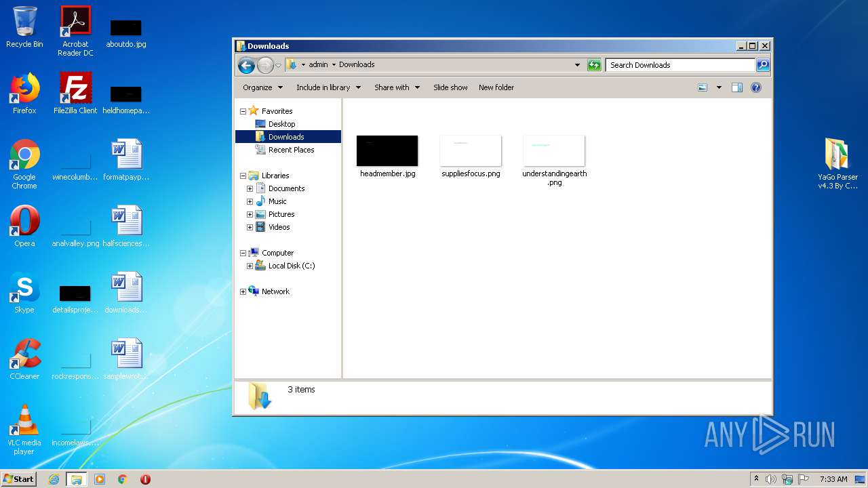Click the search magnifier in Explorer
The image size is (868, 488).
(x=763, y=65)
